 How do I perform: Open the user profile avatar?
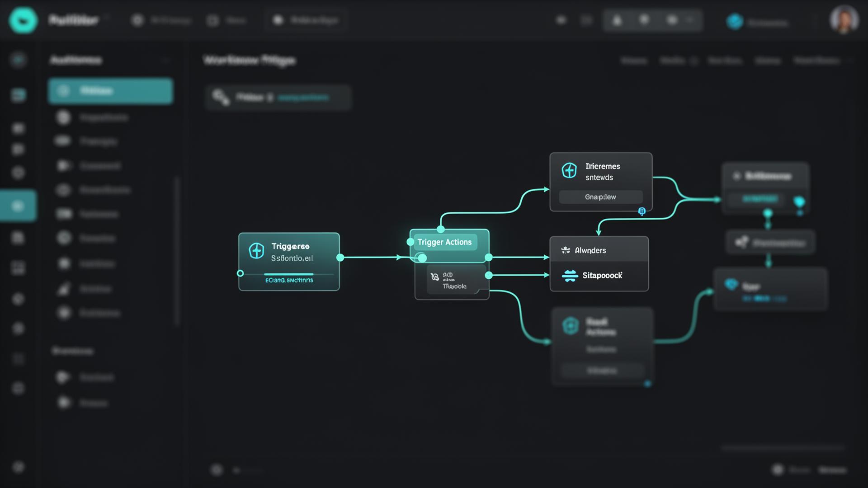tap(844, 20)
